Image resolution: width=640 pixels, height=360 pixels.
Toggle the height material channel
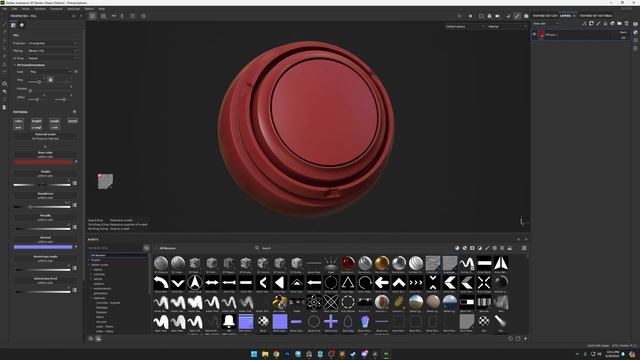click(x=36, y=121)
